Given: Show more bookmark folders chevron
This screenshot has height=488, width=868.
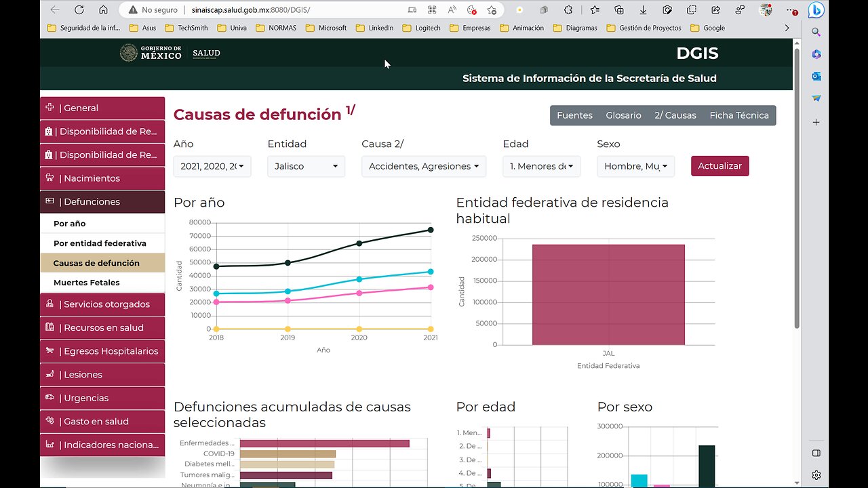Looking at the screenshot, I should click(x=787, y=28).
